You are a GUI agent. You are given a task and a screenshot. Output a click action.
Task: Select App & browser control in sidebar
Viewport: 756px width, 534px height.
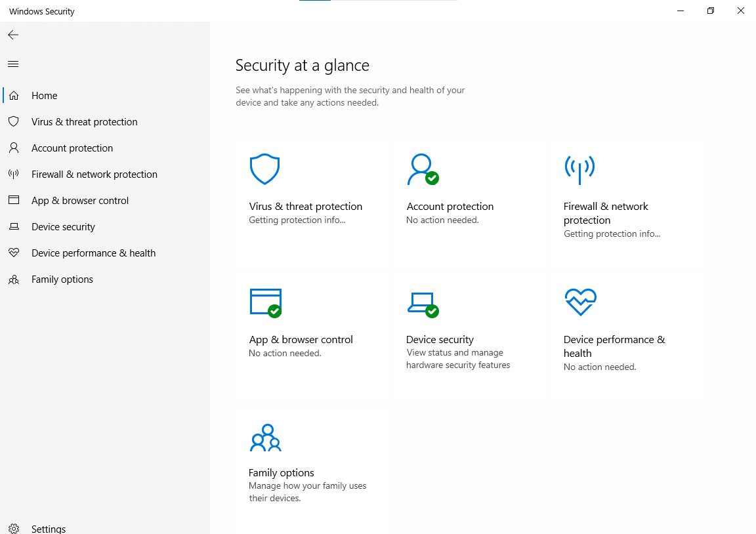pos(80,201)
